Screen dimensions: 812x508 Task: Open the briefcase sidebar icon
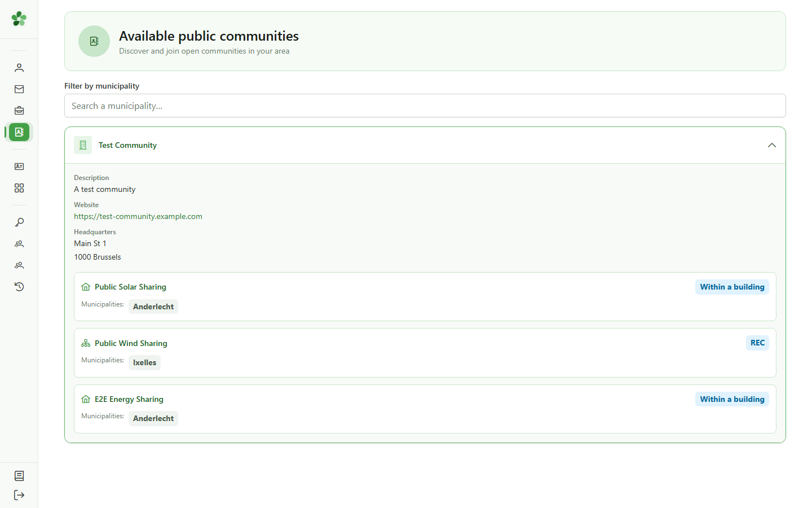pos(19,111)
